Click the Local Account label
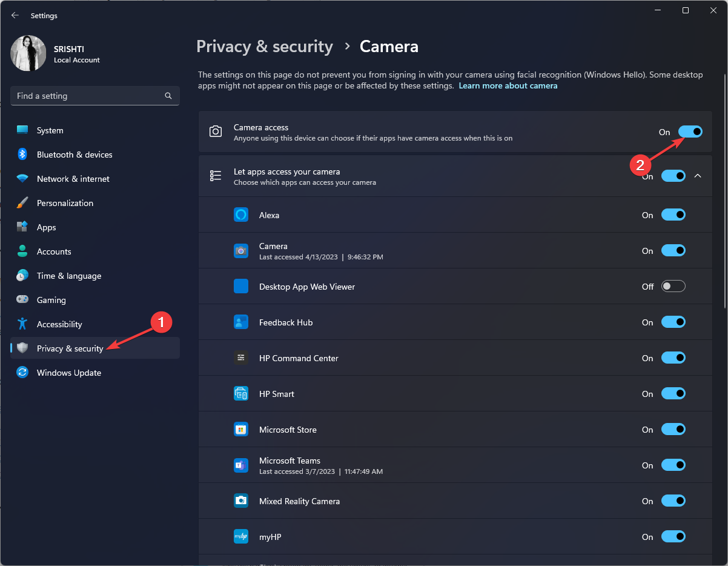Image resolution: width=728 pixels, height=566 pixels. coord(77,60)
